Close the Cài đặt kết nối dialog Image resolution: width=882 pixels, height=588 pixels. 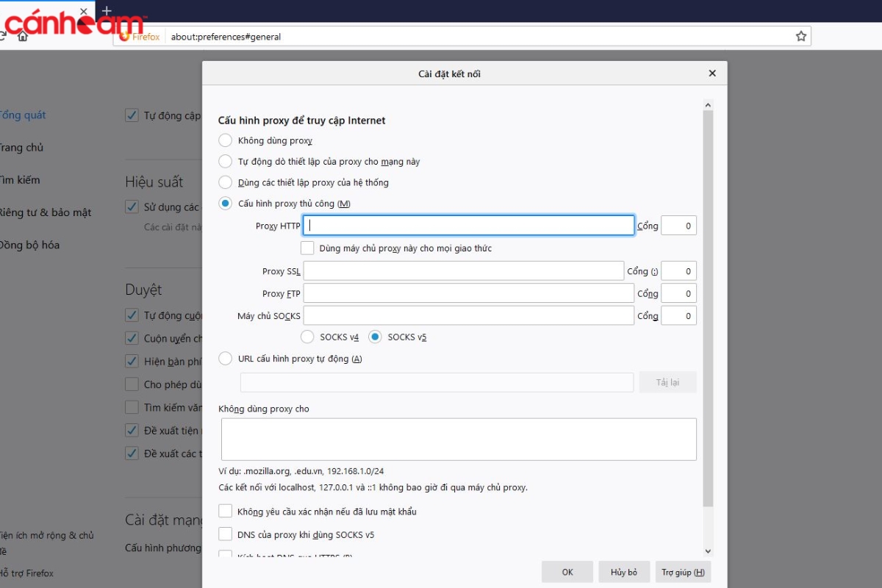click(712, 73)
